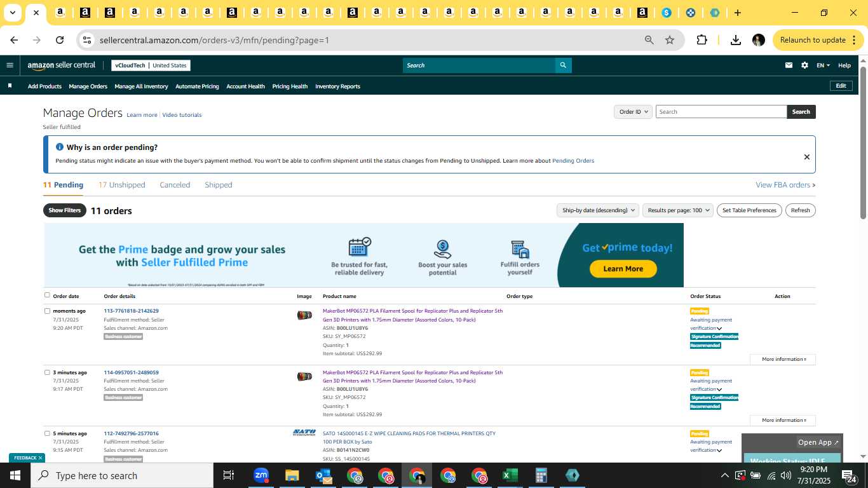Reload the page with the refresh icon
The width and height of the screenshot is (868, 488).
[x=60, y=40]
